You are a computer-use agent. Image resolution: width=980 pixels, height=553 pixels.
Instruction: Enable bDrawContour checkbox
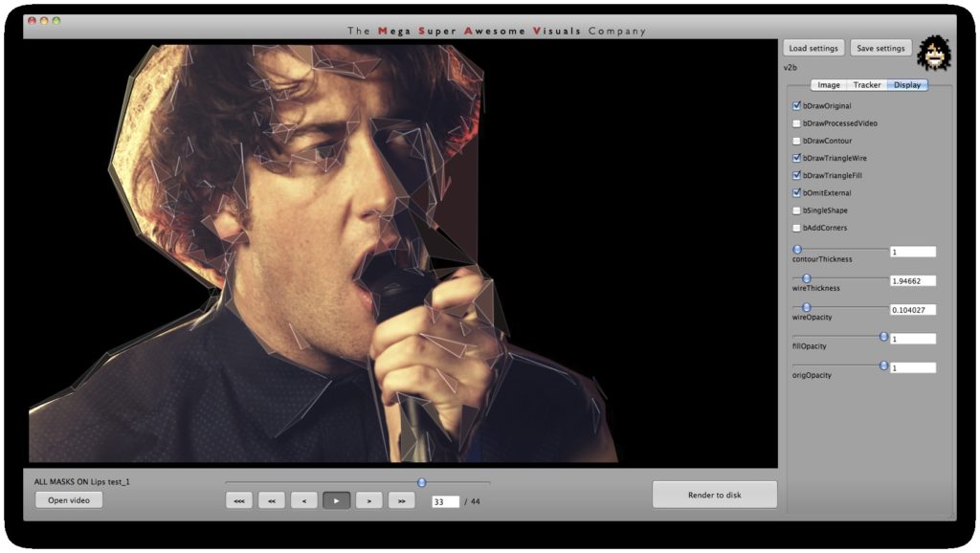point(796,141)
